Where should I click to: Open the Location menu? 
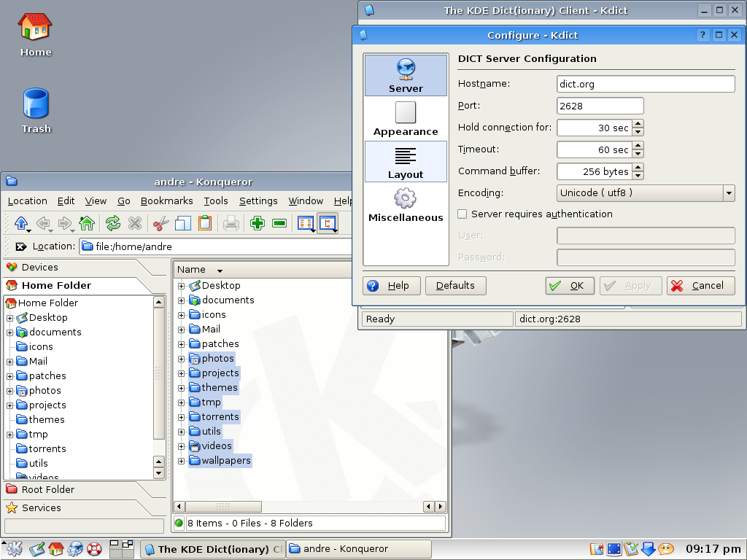[27, 201]
